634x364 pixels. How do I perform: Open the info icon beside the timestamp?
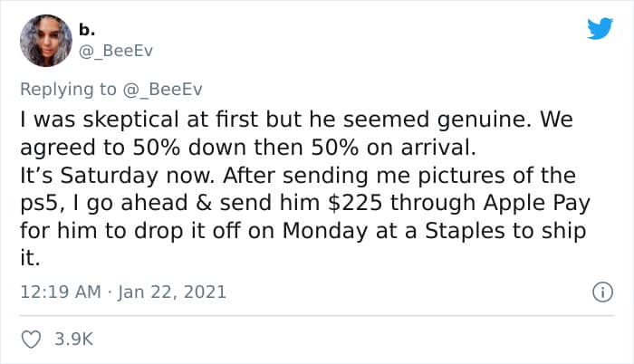tap(598, 292)
